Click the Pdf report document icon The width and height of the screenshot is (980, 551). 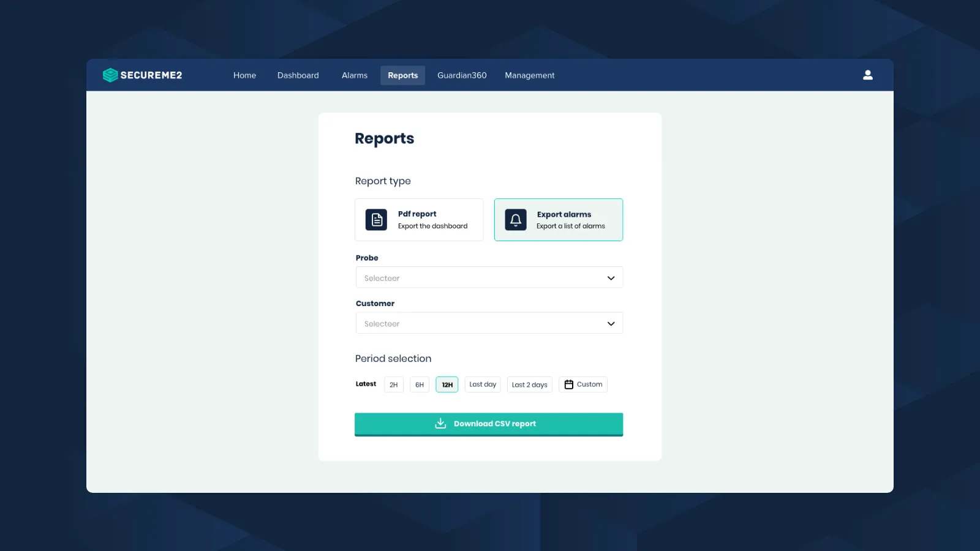click(376, 220)
